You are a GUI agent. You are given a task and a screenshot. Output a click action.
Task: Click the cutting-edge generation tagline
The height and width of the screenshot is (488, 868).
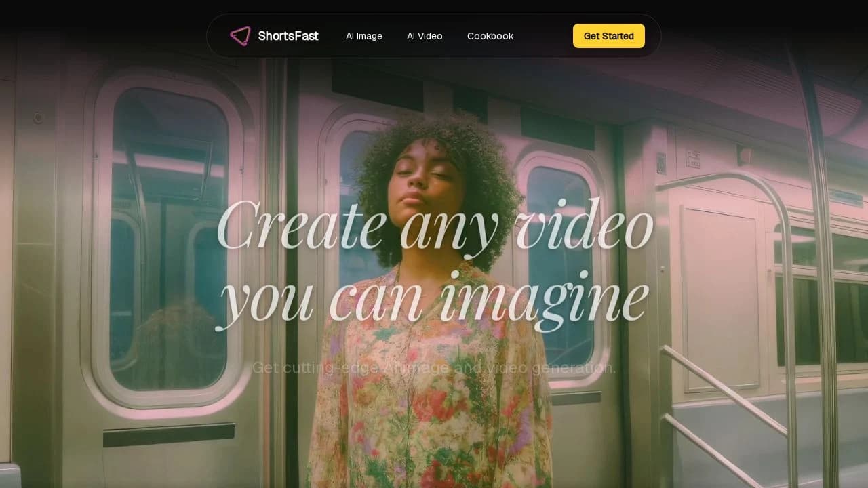434,369
